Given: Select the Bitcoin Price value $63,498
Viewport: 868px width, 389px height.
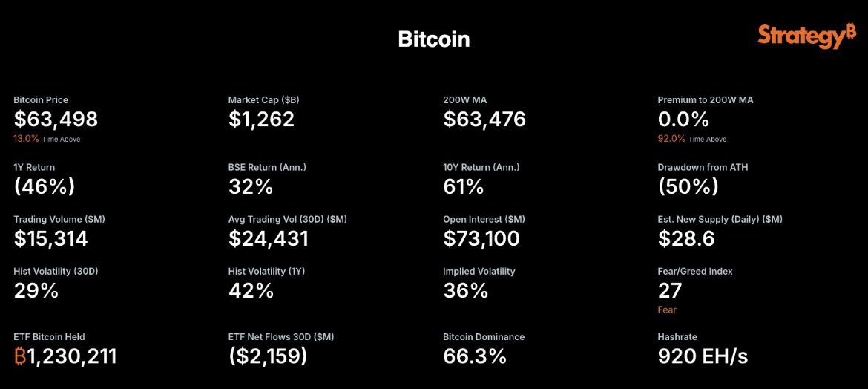Looking at the screenshot, I should pos(56,119).
